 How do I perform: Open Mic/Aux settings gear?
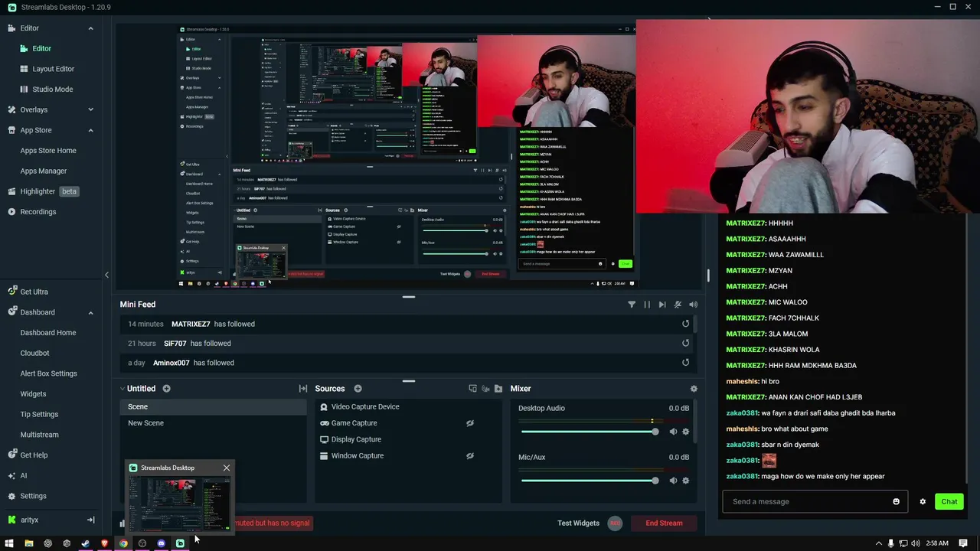point(685,481)
